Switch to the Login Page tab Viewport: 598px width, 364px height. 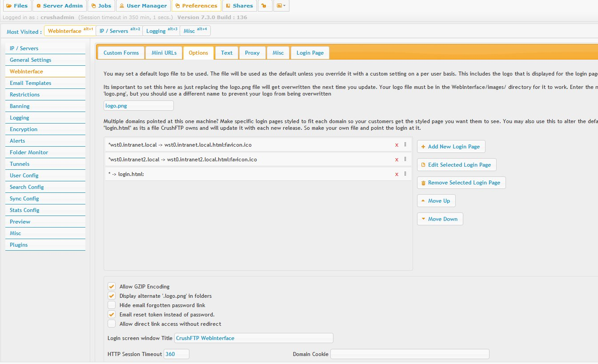pyautogui.click(x=310, y=53)
